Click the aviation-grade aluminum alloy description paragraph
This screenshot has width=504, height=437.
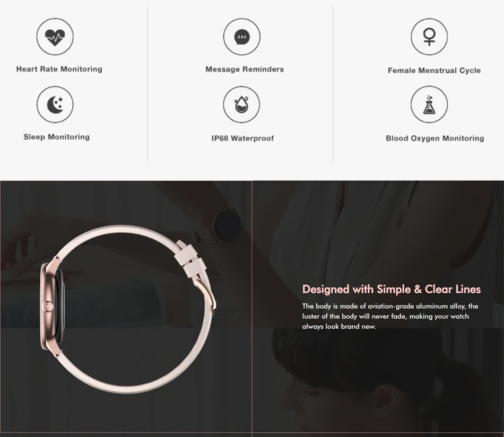(x=390, y=316)
